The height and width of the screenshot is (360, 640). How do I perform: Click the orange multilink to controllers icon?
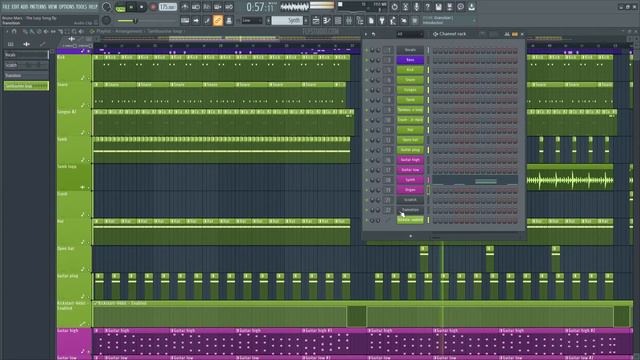click(218, 20)
